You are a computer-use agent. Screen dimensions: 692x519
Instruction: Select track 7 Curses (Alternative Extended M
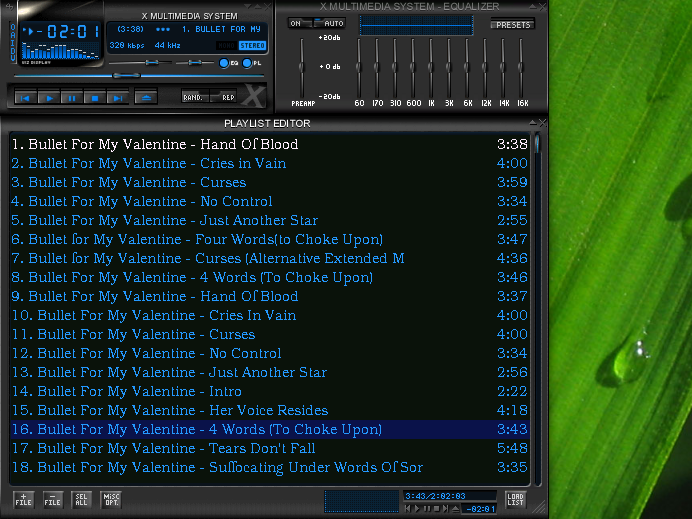(269, 258)
